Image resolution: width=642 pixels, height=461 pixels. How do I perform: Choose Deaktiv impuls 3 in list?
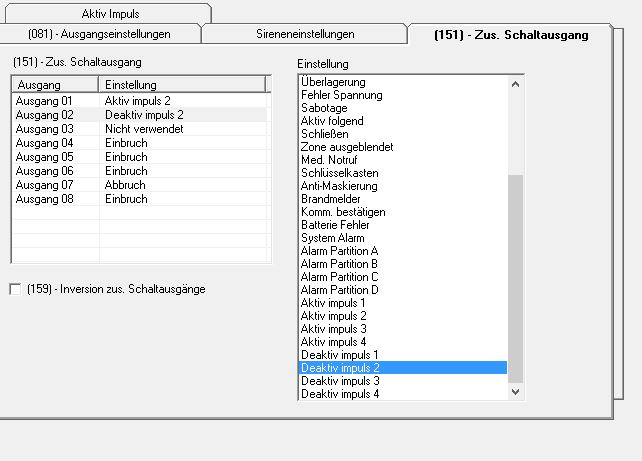(x=340, y=381)
